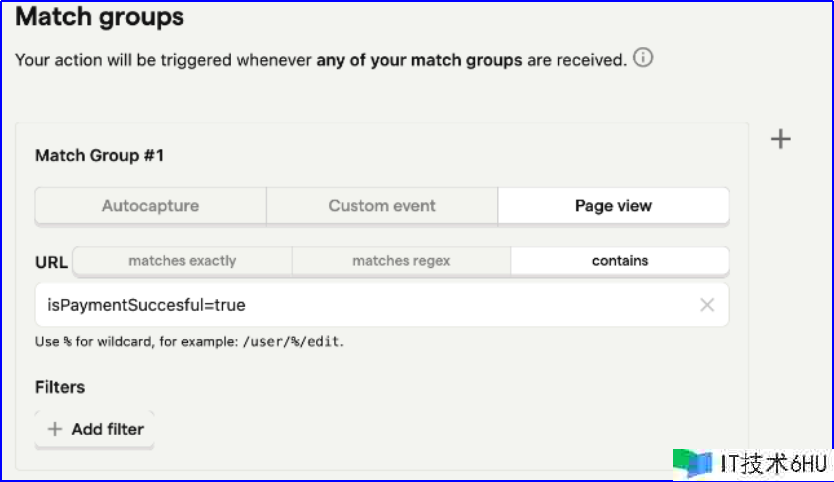Click the info icon beside match groups description

[x=644, y=59]
